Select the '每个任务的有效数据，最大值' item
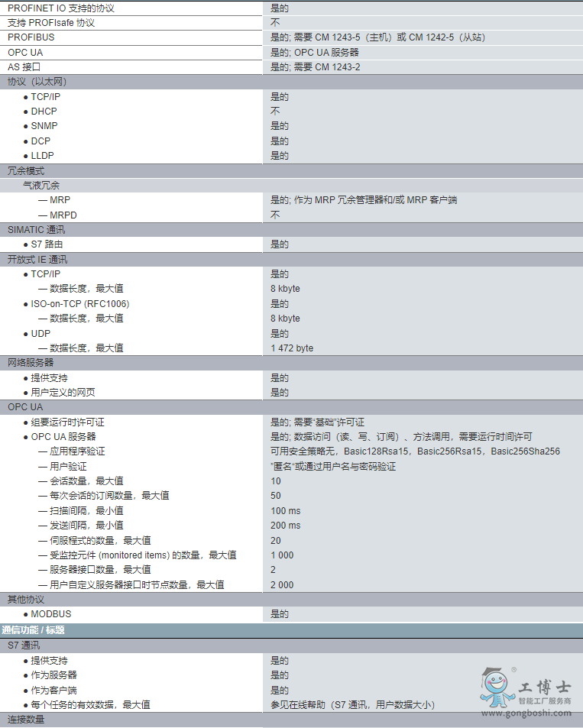583x728 pixels. pyautogui.click(x=86, y=705)
